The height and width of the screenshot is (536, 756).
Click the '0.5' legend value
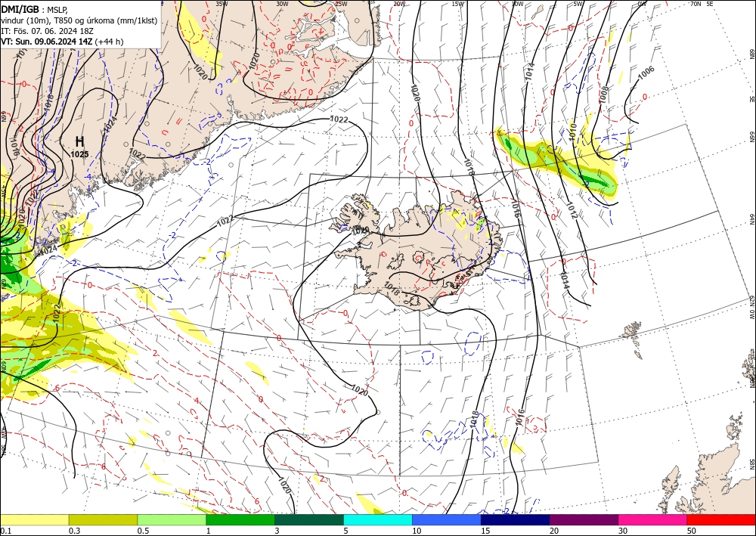[143, 531]
